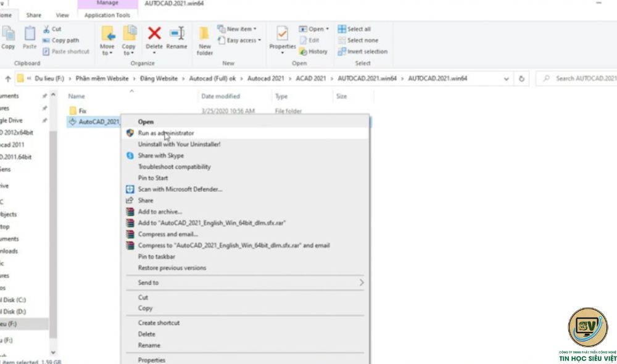Choose Pin to taskbar
617x364 pixels.
pyautogui.click(x=246, y=257)
